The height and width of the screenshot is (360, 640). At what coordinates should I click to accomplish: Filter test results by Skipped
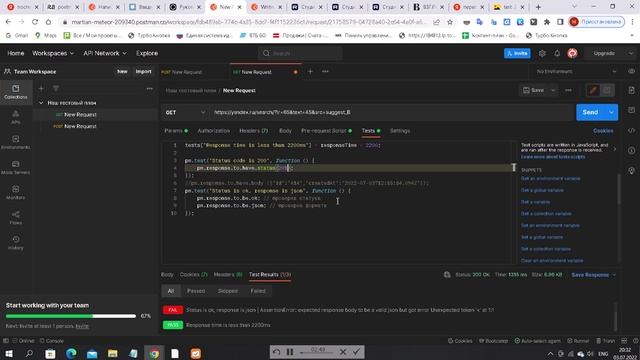pyautogui.click(x=228, y=291)
